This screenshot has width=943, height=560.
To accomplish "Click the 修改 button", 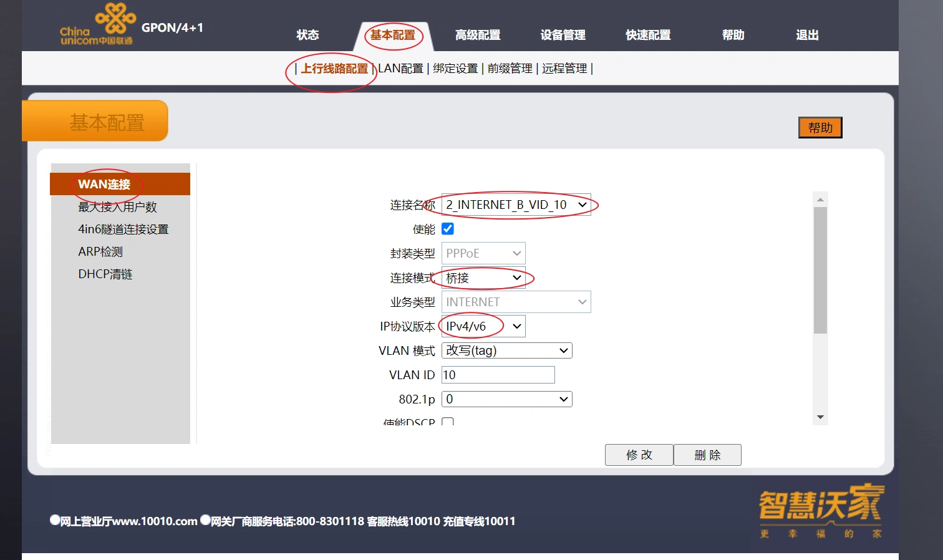I will [x=639, y=455].
